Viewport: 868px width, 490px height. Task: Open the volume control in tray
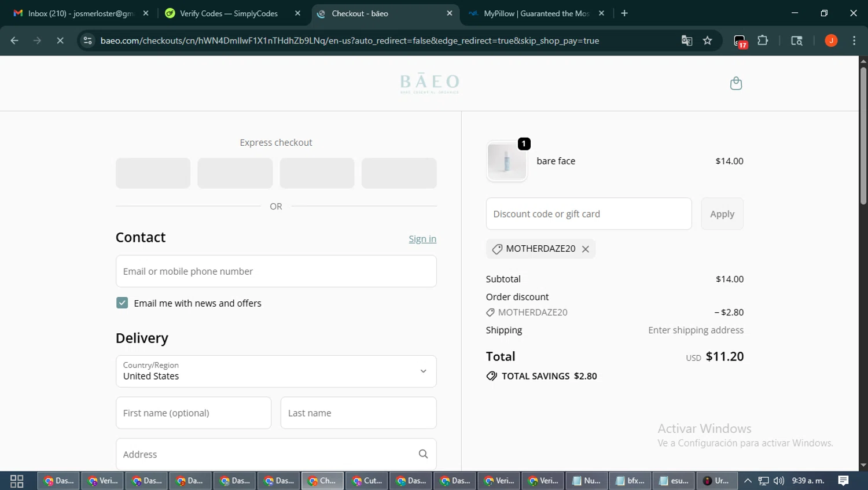tap(779, 481)
